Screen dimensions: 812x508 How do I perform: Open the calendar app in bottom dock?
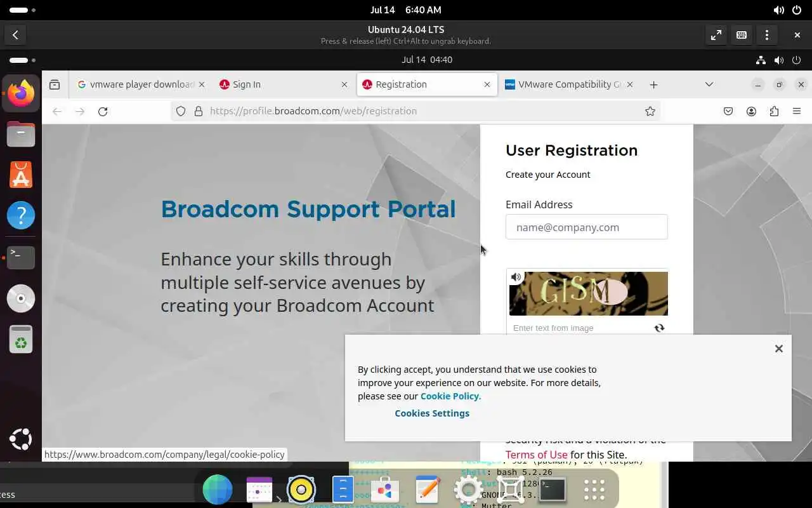259,490
